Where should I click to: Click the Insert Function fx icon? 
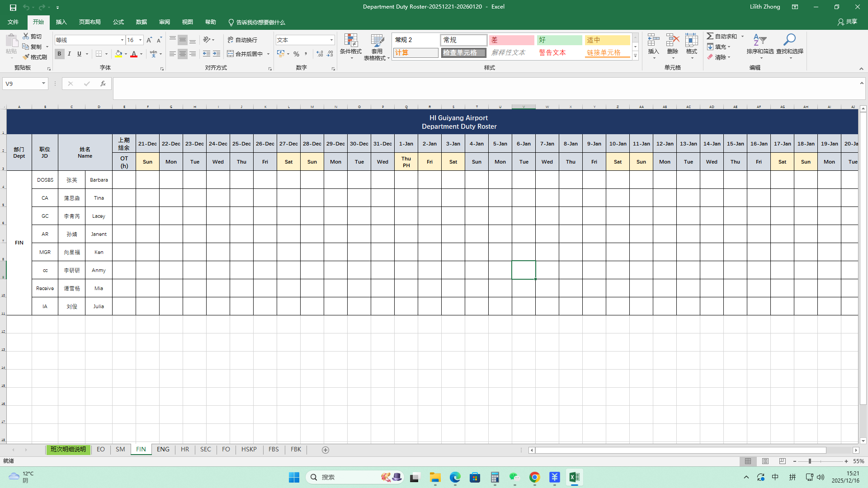coord(103,84)
